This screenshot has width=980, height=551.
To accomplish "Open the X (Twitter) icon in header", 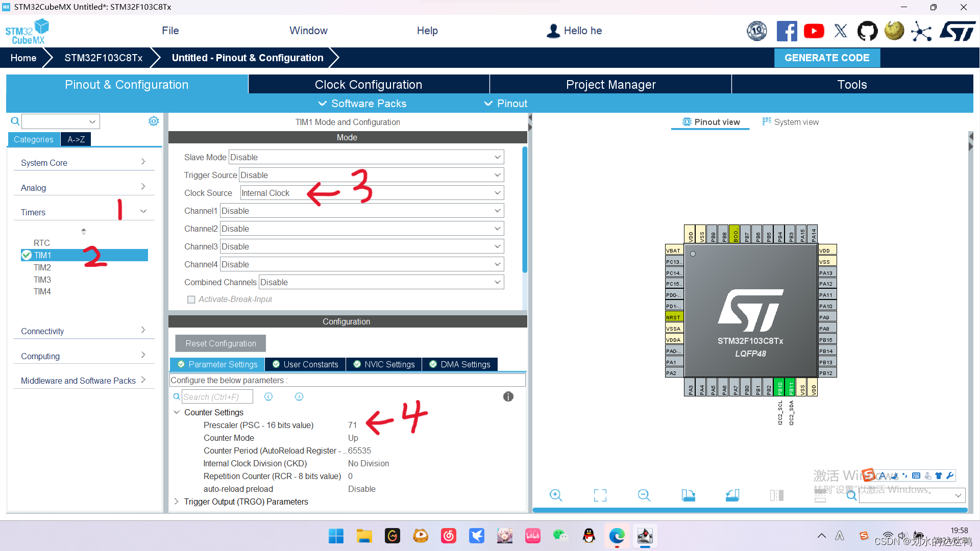I will click(x=841, y=31).
